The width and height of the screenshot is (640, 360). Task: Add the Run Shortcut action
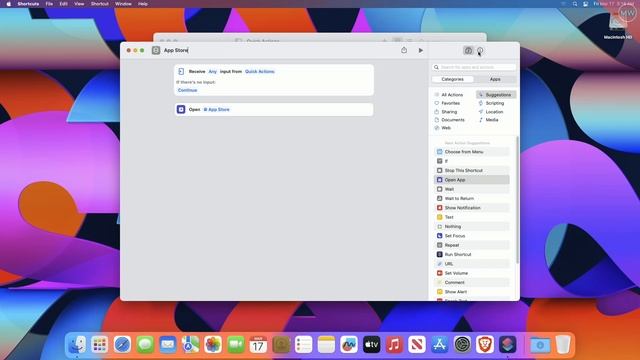(x=471, y=255)
